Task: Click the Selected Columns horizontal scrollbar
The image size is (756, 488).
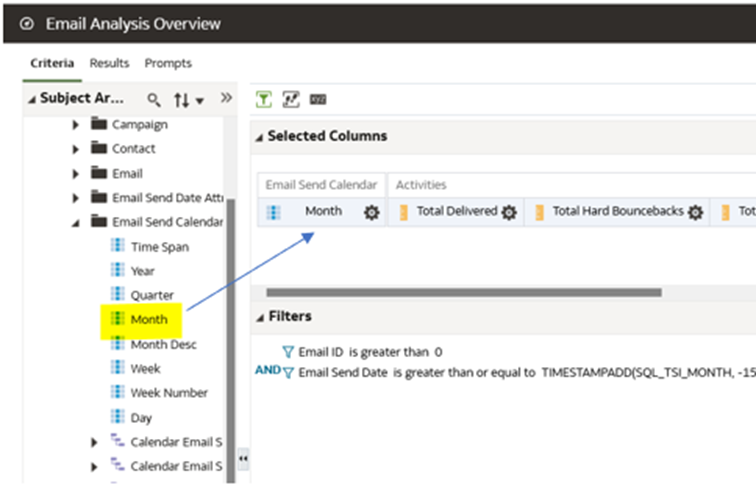Action: [464, 292]
